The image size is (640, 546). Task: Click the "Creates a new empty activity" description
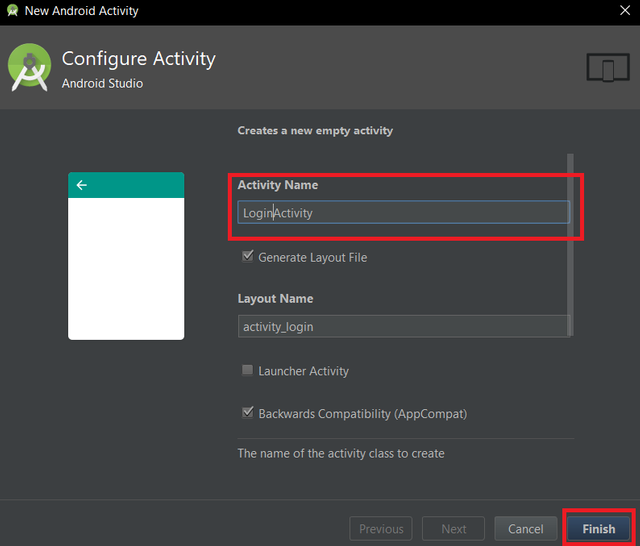pyautogui.click(x=315, y=131)
